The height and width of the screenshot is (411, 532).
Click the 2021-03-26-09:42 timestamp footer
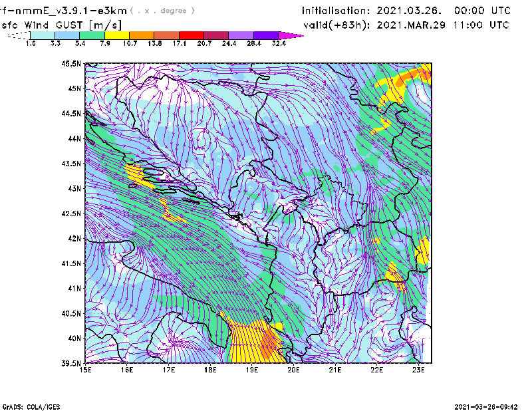point(486,407)
